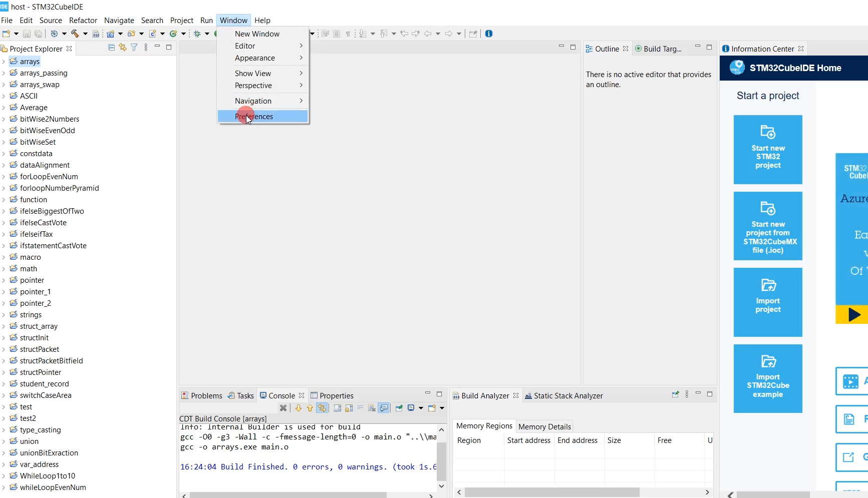Toggle console Show Error Context yellow arrows
This screenshot has height=498, width=868.
pyautogui.click(x=322, y=408)
